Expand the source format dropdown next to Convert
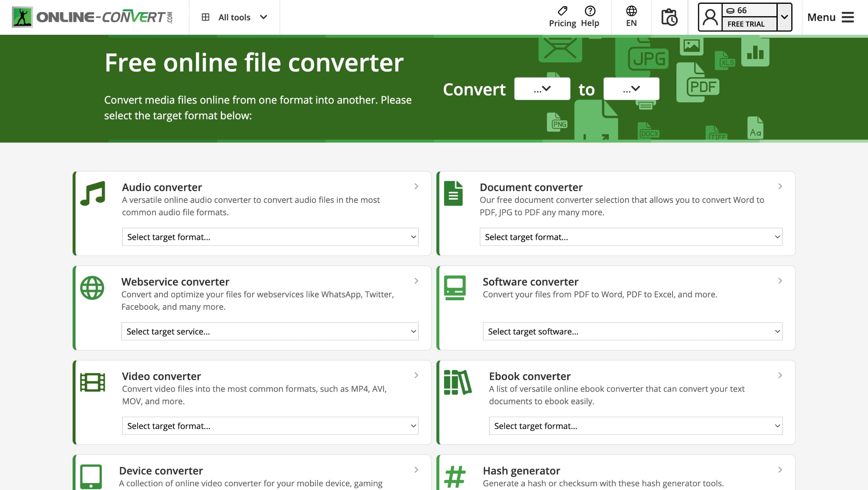868x490 pixels. (x=542, y=89)
